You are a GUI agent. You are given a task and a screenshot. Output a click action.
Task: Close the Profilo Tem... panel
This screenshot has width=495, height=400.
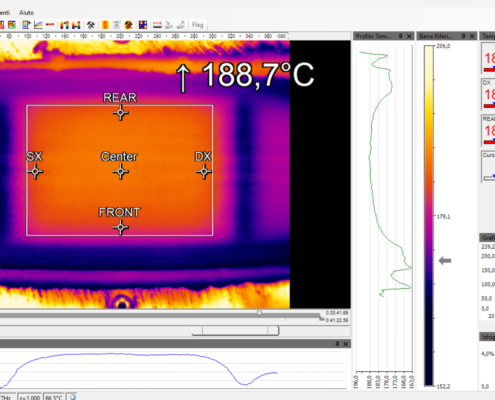click(409, 36)
